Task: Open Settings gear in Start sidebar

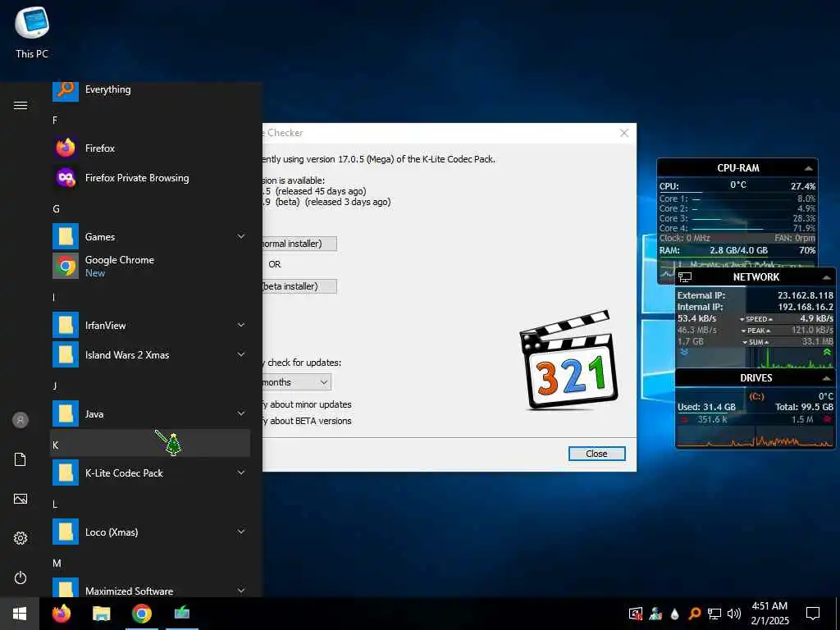Action: 21,538
